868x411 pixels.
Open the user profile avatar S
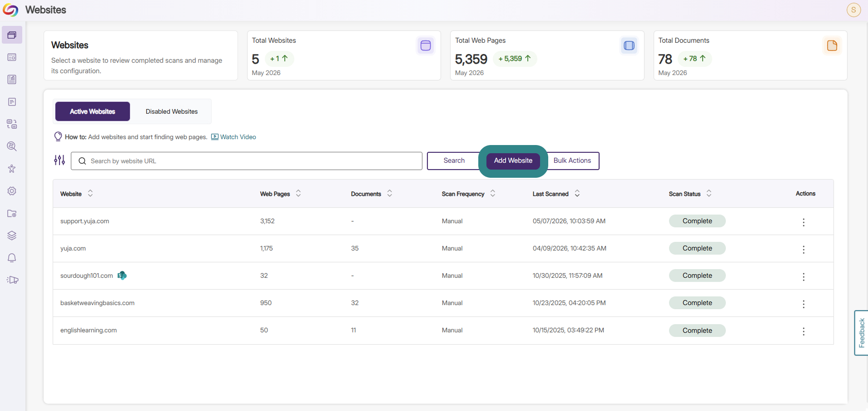(853, 10)
